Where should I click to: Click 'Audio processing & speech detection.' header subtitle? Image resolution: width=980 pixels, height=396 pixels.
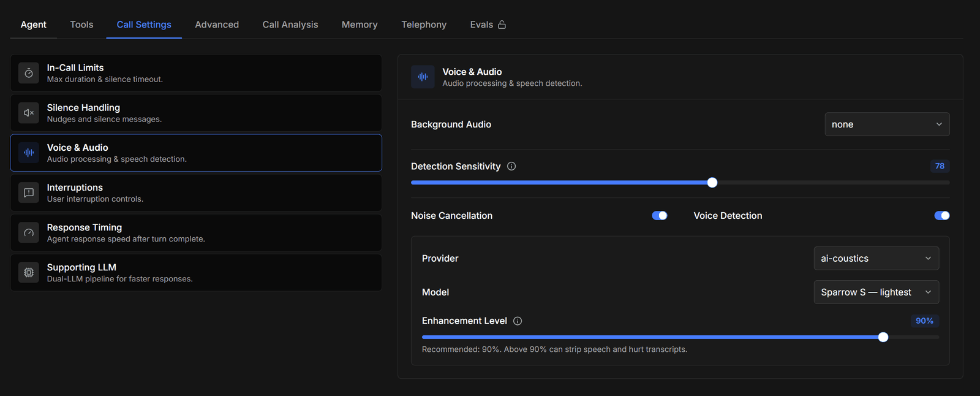click(x=512, y=83)
